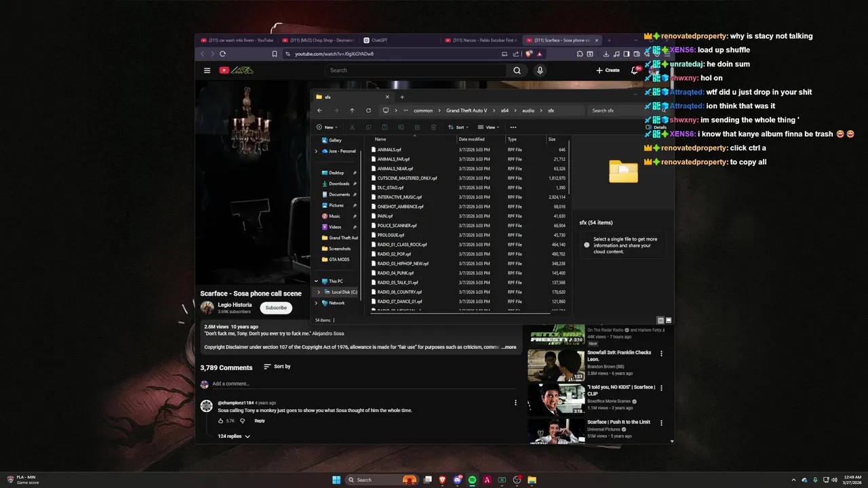868x488 pixels.
Task: Reply to the championz1184 comment
Action: (x=260, y=421)
